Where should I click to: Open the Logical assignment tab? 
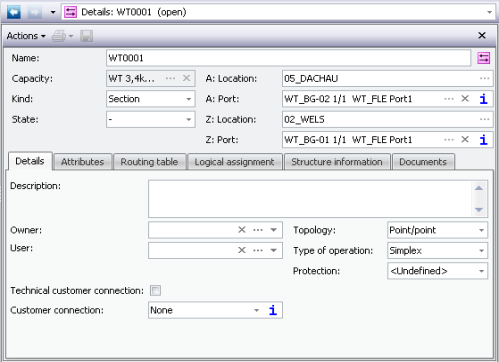point(234,162)
